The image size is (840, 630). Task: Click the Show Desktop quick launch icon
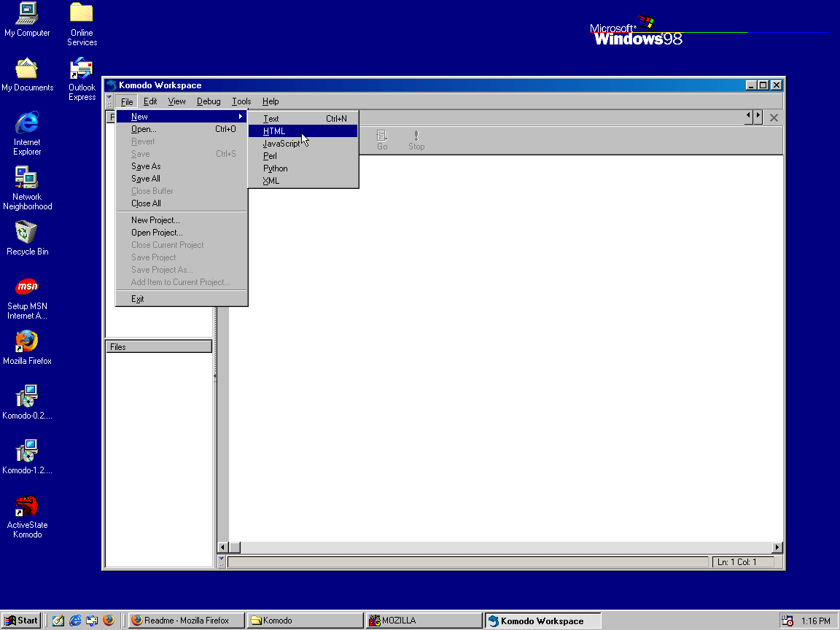click(x=58, y=621)
